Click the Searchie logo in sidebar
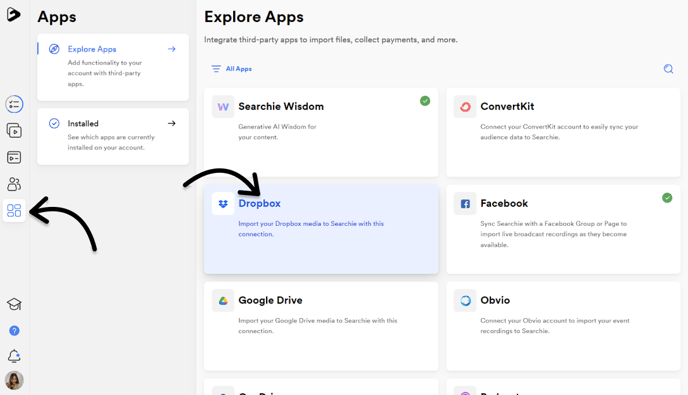This screenshot has width=688, height=395. (x=14, y=14)
